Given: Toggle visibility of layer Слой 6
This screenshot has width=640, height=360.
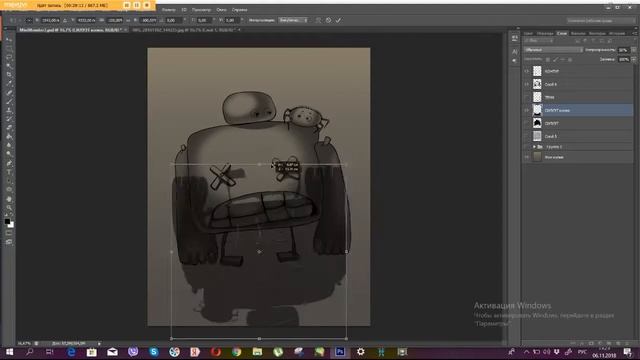Looking at the screenshot, I should click(527, 84).
